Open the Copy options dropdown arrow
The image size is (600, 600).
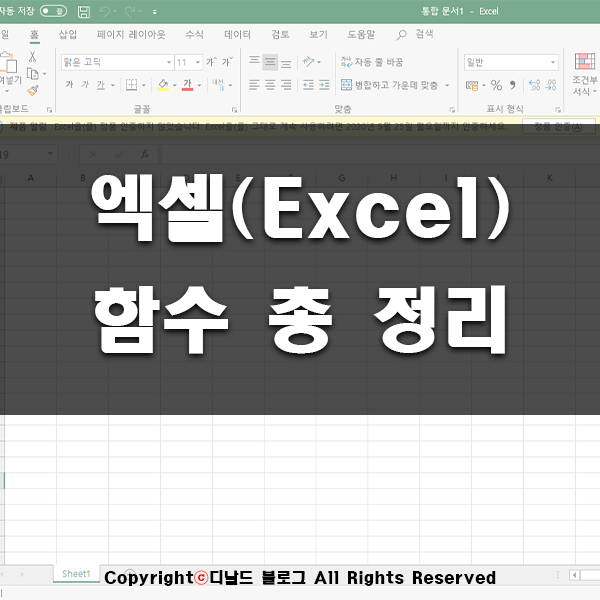[45, 74]
